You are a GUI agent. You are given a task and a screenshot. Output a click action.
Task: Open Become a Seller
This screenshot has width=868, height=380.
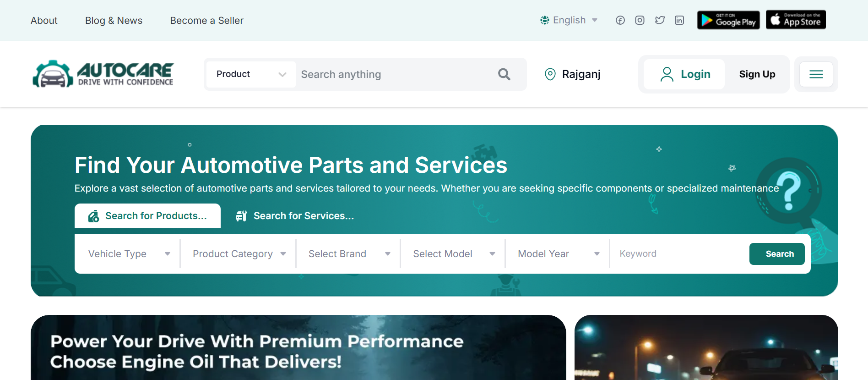click(x=206, y=21)
